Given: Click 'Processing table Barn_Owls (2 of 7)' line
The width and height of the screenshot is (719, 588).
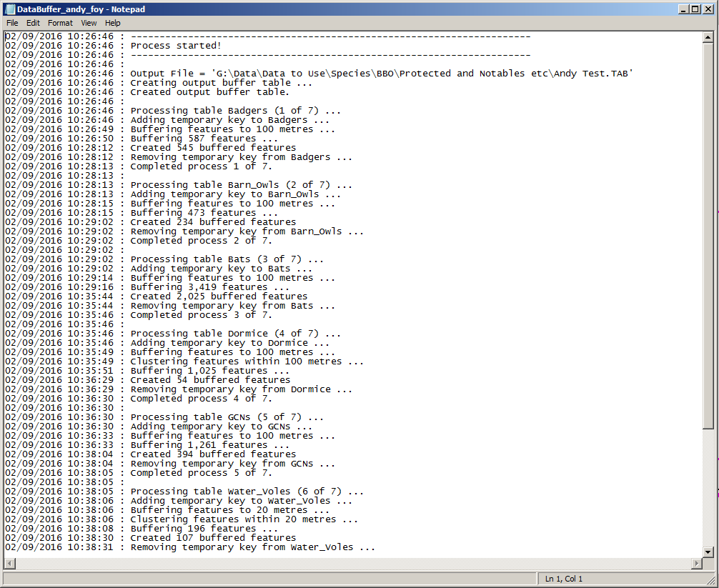Looking at the screenshot, I should click(241, 185).
